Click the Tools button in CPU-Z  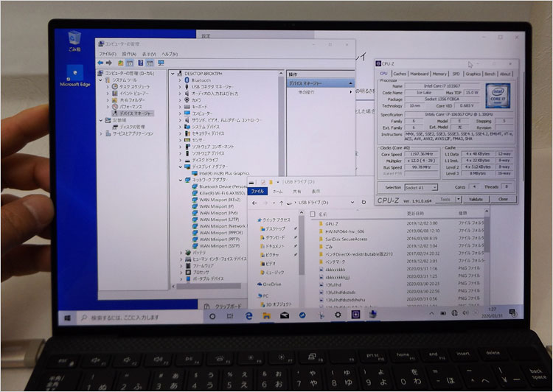[x=445, y=199]
